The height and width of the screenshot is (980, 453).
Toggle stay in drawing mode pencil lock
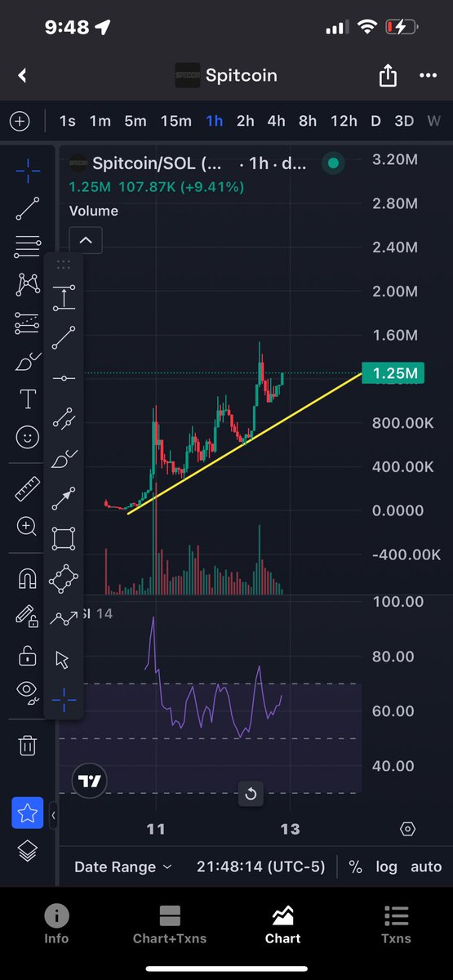click(28, 617)
